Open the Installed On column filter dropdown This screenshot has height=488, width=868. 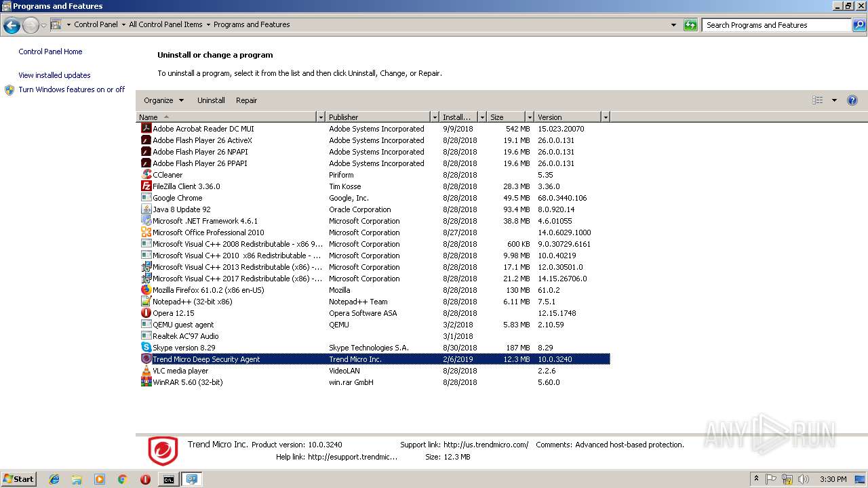(482, 117)
